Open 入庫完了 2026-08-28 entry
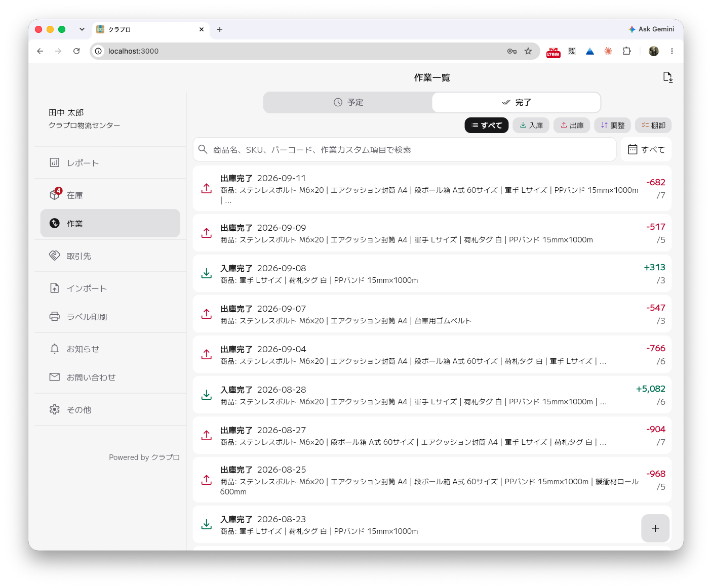The image size is (712, 588). [432, 395]
